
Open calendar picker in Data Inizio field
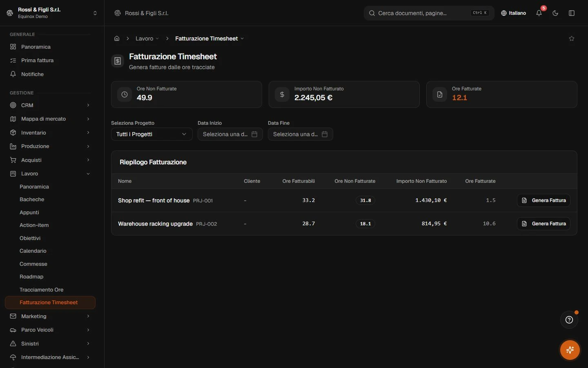(x=254, y=134)
